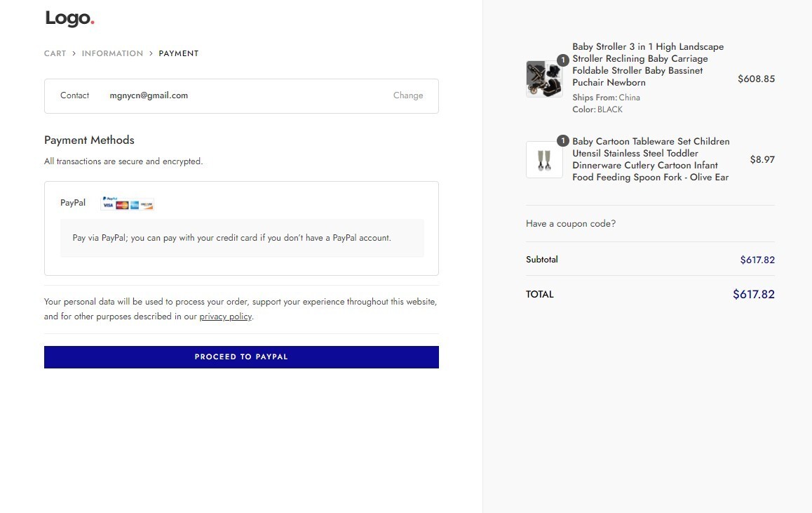Open the privacy policy link
Image resolution: width=812 pixels, height=513 pixels.
(225, 316)
